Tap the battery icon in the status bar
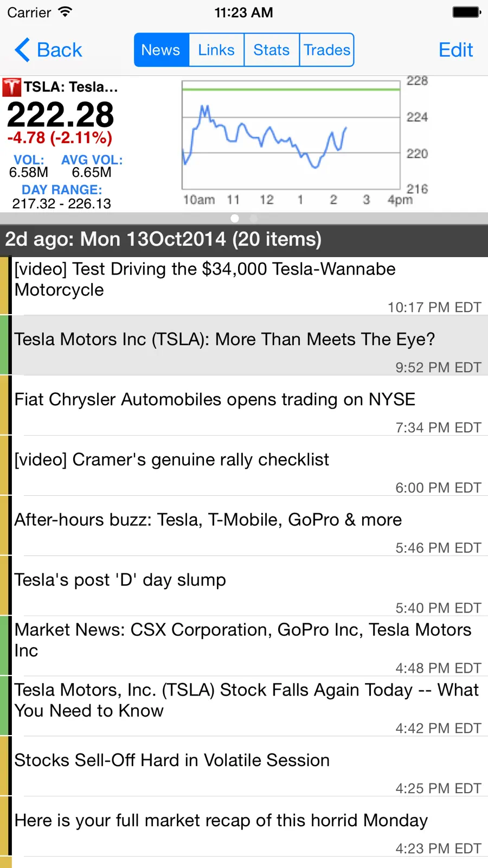 pos(467,12)
